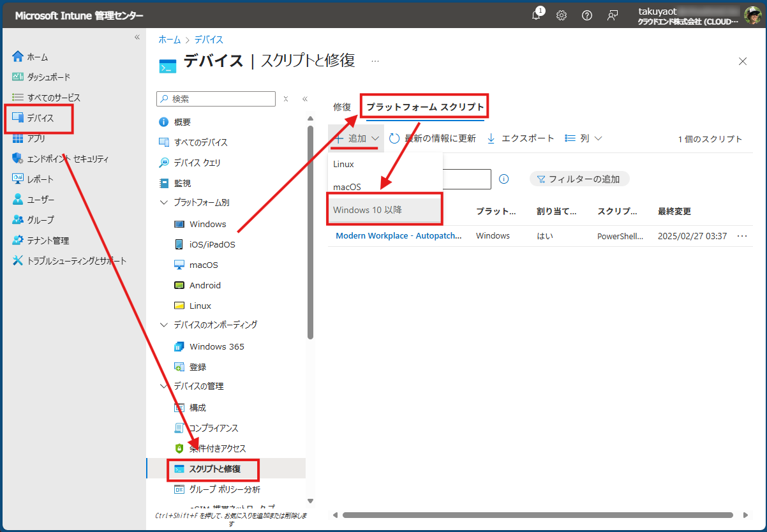The width and height of the screenshot is (767, 532).
Task: Click the エクスポート button
Action: pyautogui.click(x=520, y=138)
